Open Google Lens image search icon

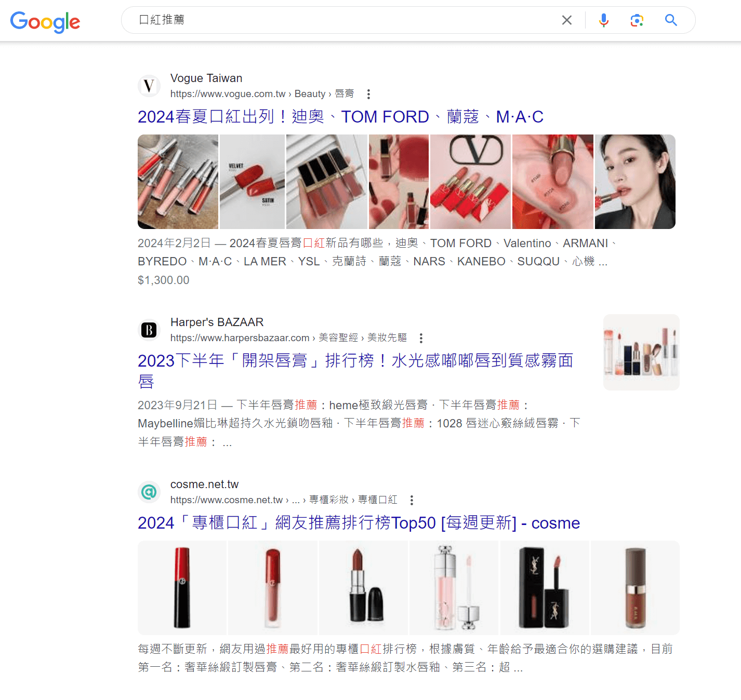coord(637,20)
